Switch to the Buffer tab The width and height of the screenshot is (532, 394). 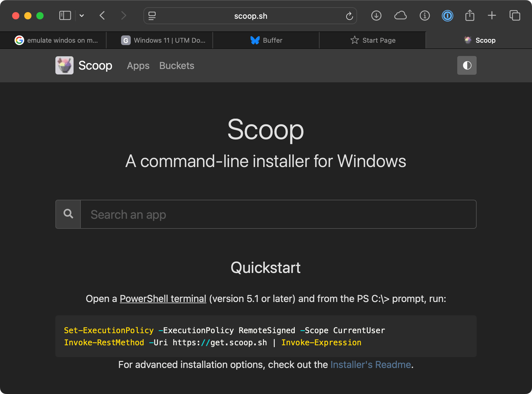[x=266, y=40]
